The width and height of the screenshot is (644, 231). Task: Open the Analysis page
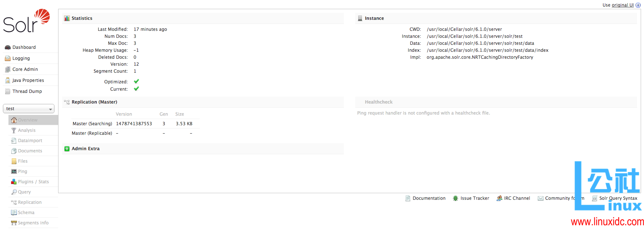(27, 130)
